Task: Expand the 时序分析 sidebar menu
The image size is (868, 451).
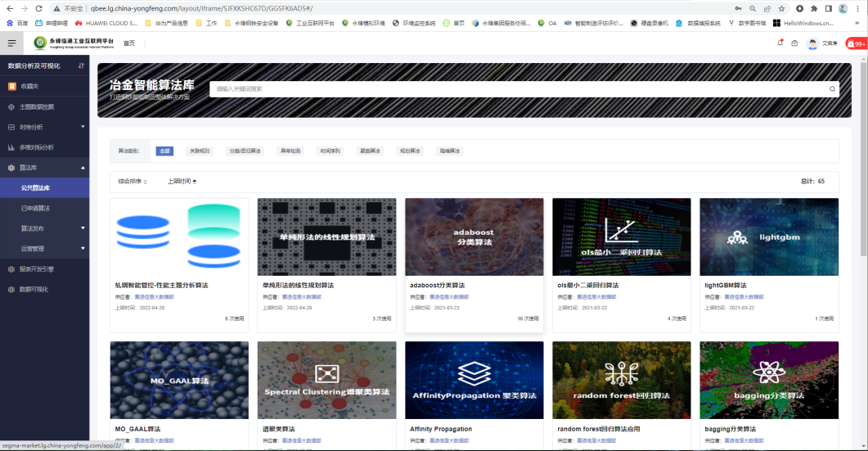Action: pos(83,127)
